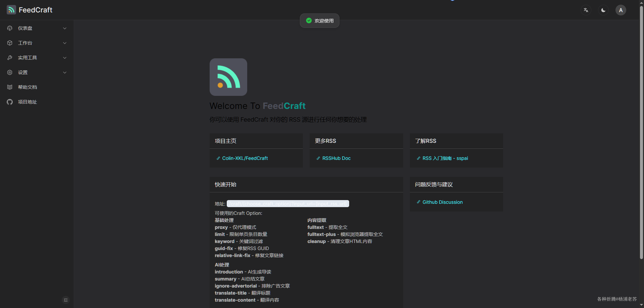Click the 实用工具 wrench icon
644x308 pixels.
[10, 58]
